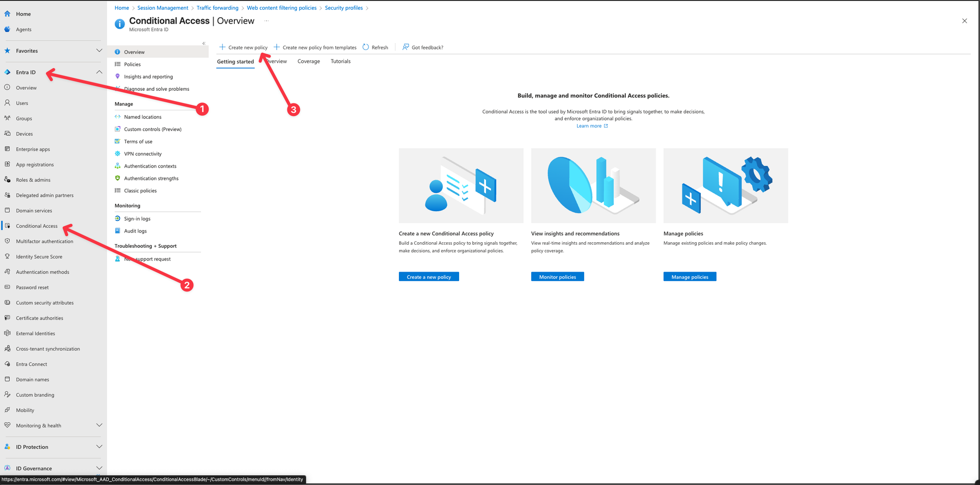Open the Sign-in logs icon
This screenshot has height=485, width=980.
coord(118,219)
